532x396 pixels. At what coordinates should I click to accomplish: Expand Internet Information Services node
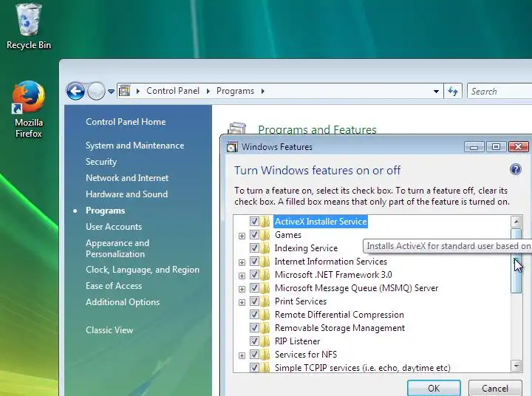[x=242, y=262]
